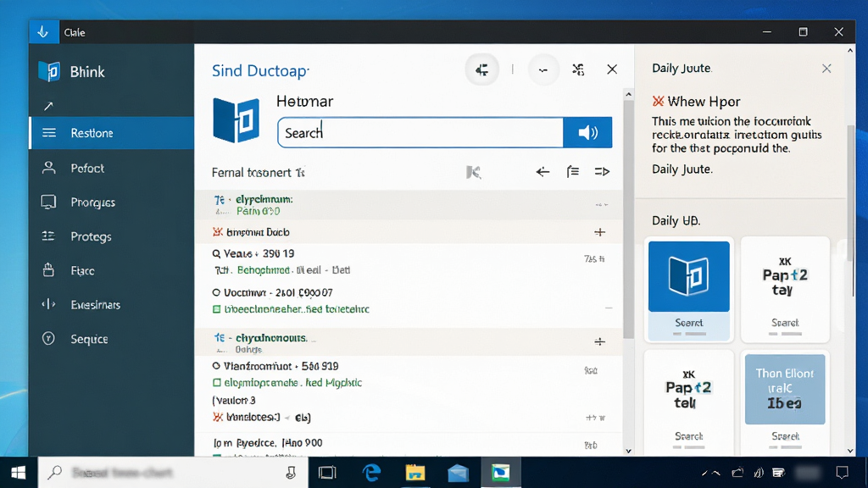
Task: Click inside the Hetomar Search field
Action: click(420, 132)
